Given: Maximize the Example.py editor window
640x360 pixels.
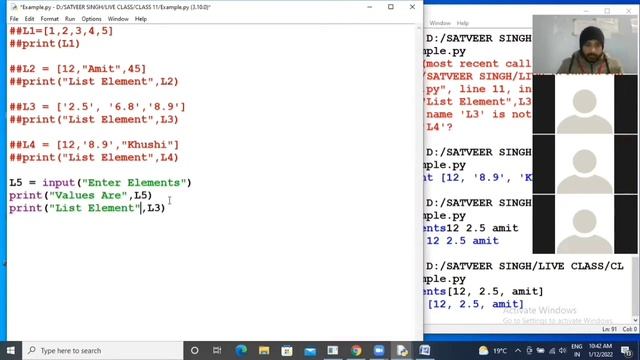Looking at the screenshot, I should click(x=391, y=7).
